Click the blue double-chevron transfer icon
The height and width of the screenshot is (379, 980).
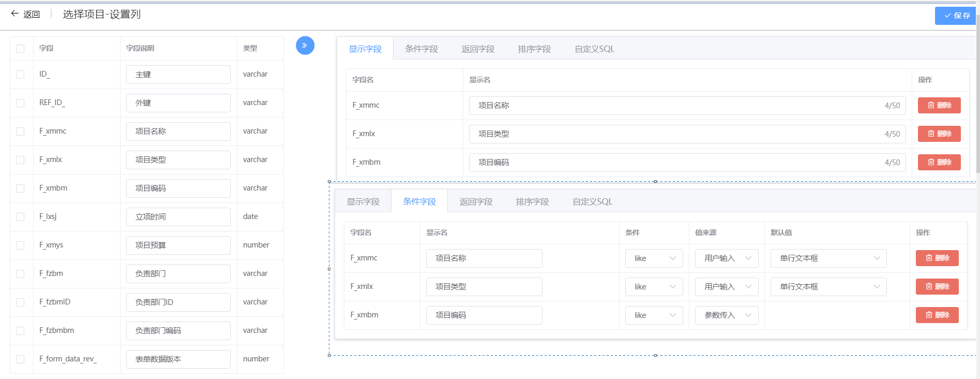[x=305, y=46]
